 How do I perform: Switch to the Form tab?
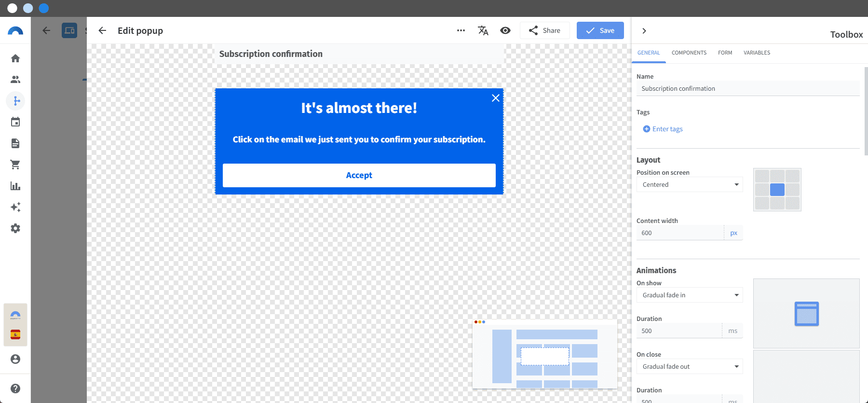pyautogui.click(x=725, y=53)
